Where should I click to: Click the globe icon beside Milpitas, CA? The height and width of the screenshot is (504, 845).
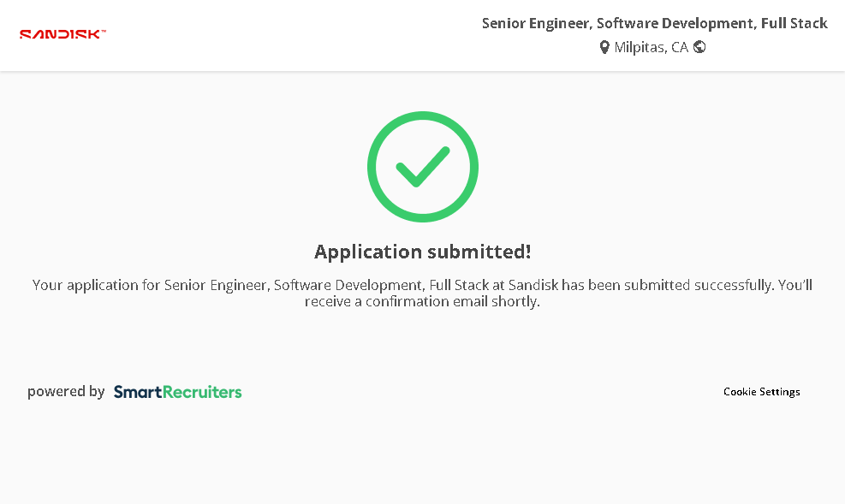point(699,47)
